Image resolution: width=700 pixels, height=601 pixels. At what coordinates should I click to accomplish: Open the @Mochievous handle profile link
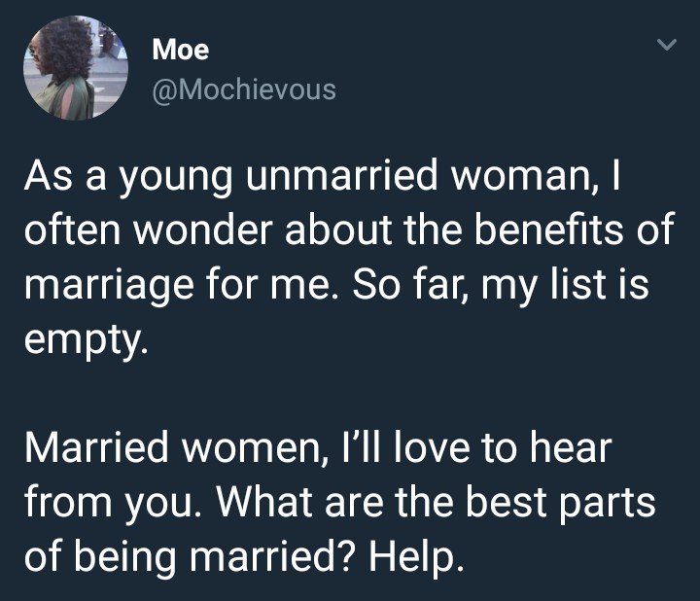(x=244, y=89)
